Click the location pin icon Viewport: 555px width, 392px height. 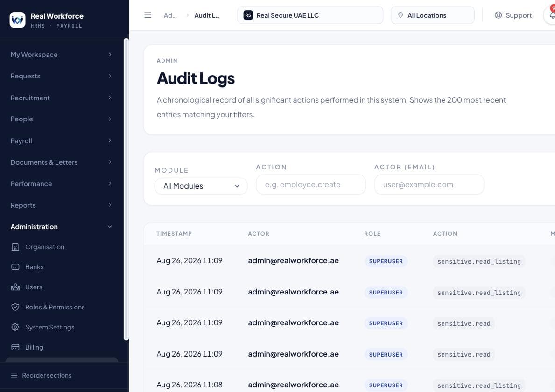pyautogui.click(x=400, y=15)
